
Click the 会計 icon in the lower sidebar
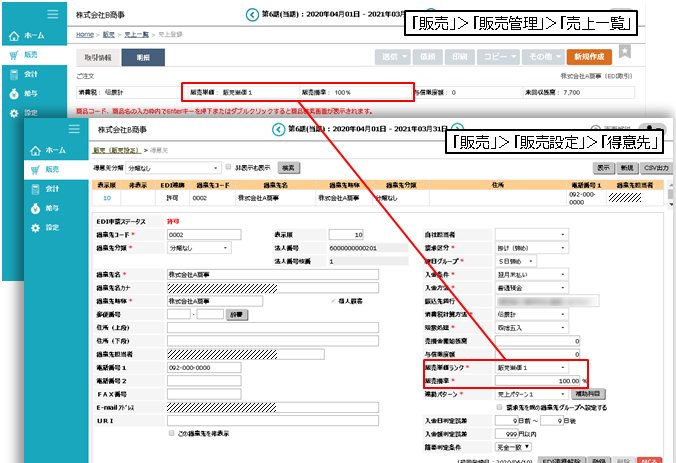click(x=33, y=188)
